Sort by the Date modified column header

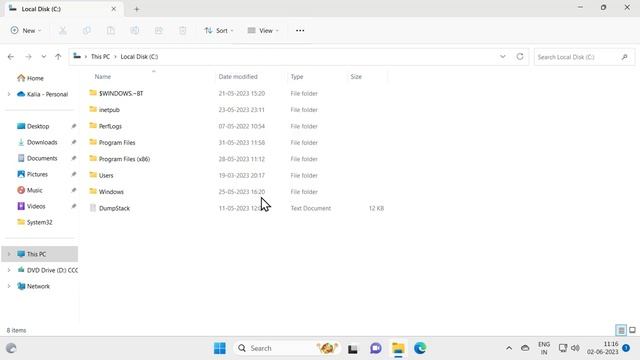point(238,77)
